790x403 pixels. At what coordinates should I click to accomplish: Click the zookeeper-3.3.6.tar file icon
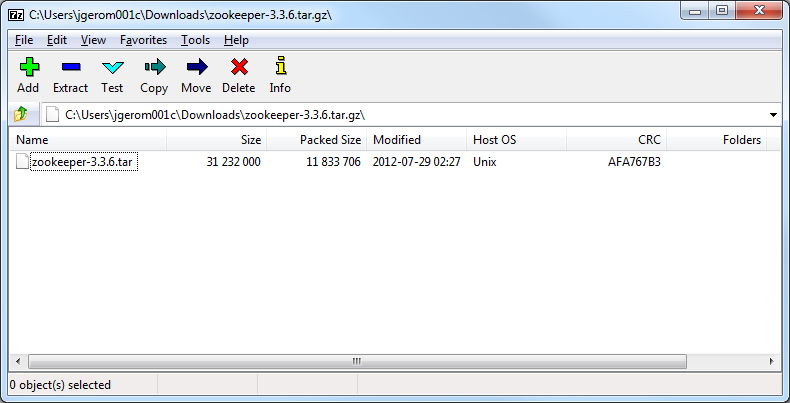(22, 162)
